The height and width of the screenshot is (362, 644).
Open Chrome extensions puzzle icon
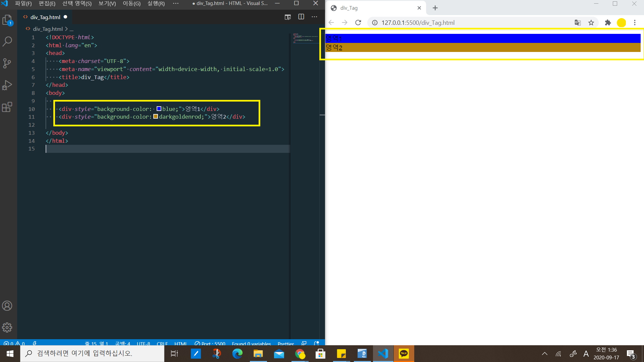point(608,23)
